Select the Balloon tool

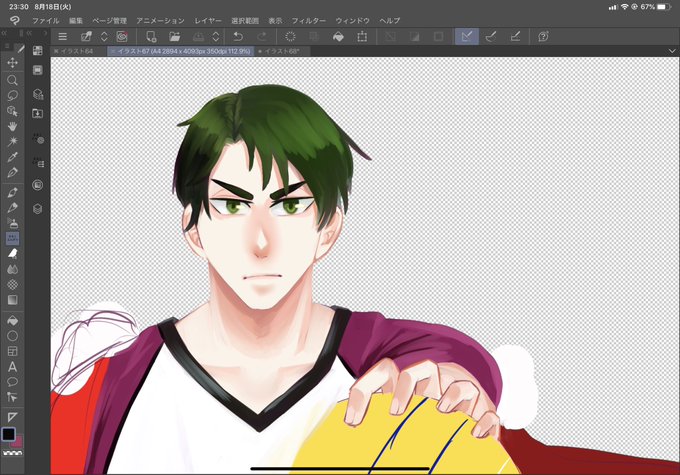12,382
